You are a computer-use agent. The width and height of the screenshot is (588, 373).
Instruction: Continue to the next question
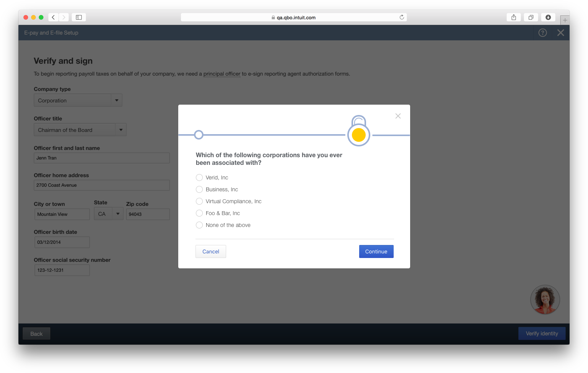click(376, 251)
